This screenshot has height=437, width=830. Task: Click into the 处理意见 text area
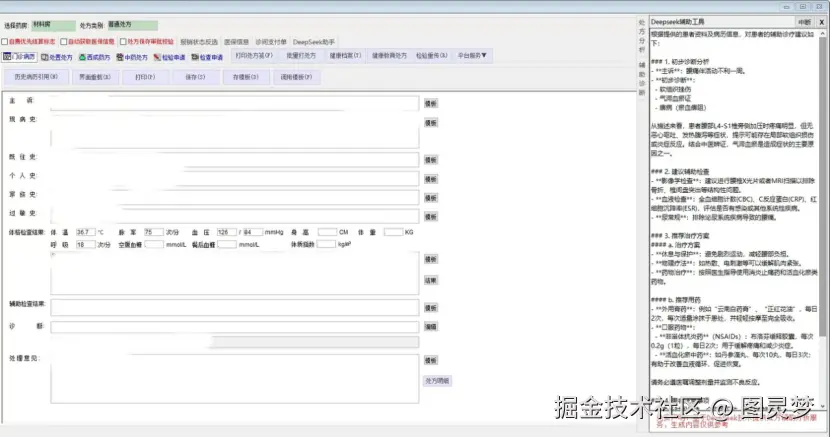pos(234,379)
